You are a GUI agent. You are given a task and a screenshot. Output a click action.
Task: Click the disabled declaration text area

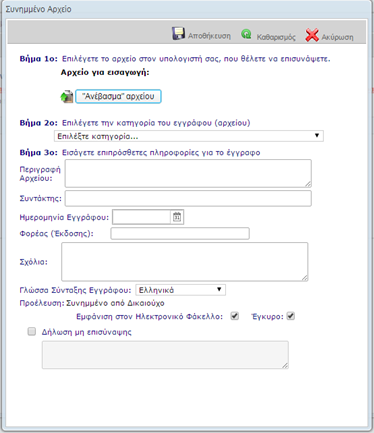click(165, 355)
